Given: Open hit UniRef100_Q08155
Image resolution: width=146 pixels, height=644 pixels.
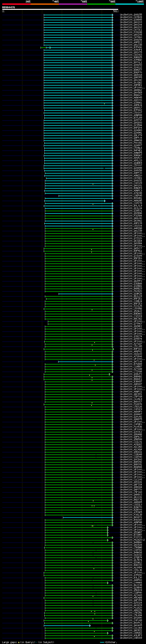Looking at the screenshot, I should click(131, 15).
